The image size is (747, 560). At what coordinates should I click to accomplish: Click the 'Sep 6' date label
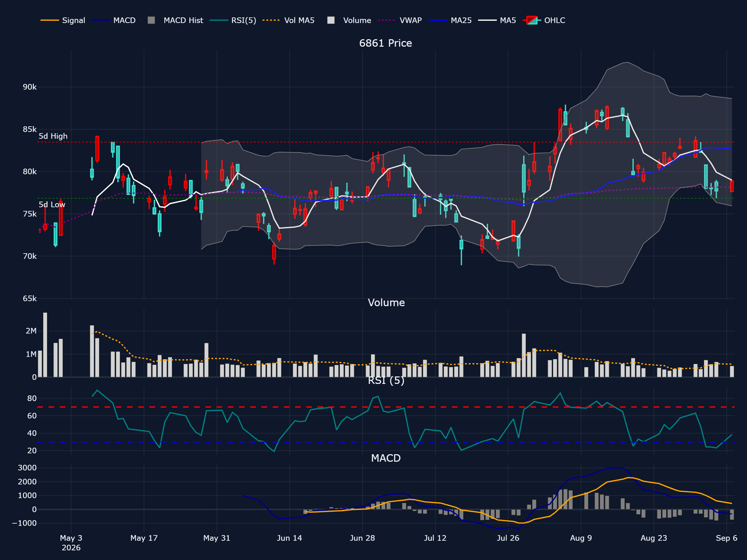tap(726, 538)
